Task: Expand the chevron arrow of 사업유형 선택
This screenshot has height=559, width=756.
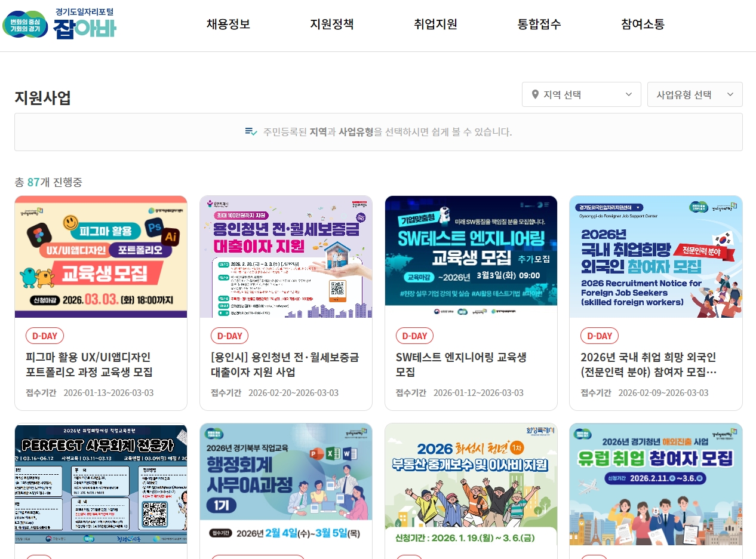Action: pos(730,94)
